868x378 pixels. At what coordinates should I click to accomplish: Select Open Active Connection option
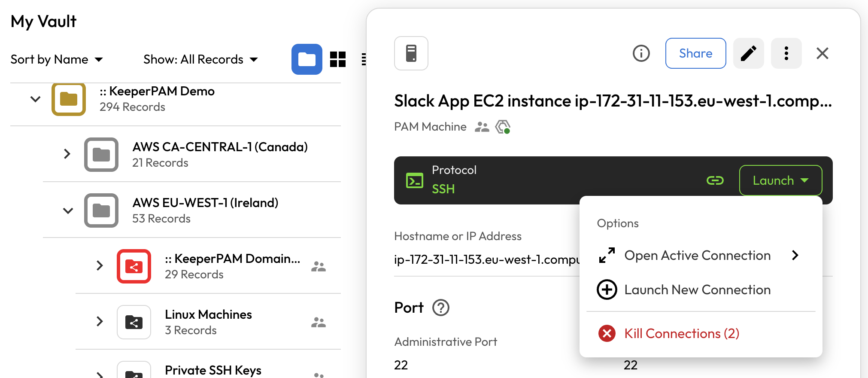click(x=697, y=256)
